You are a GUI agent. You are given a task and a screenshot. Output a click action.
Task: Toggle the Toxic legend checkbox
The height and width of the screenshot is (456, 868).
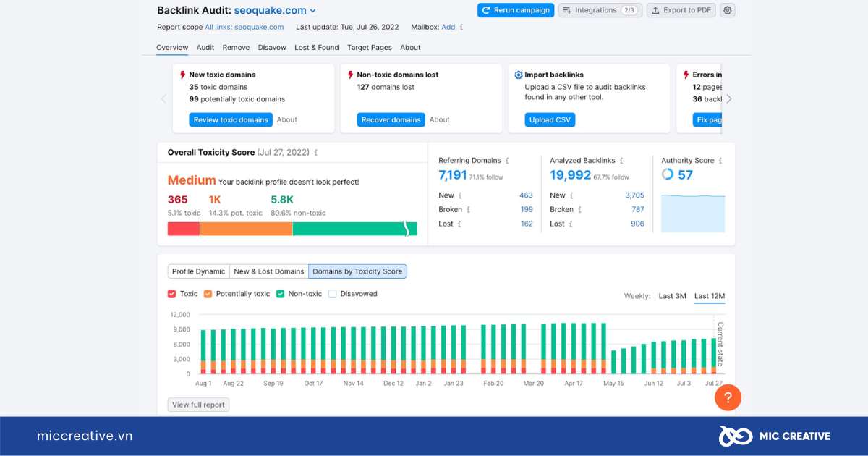pos(171,294)
